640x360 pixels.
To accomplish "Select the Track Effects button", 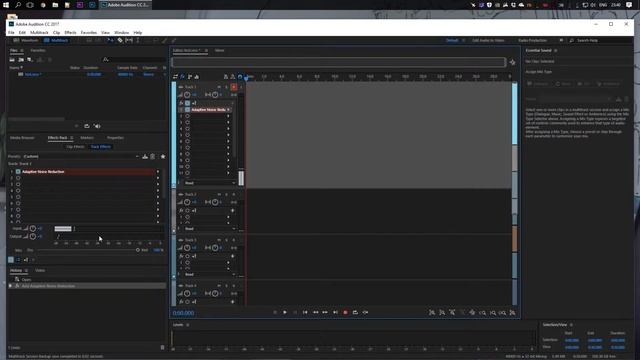I will pyautogui.click(x=100, y=147).
